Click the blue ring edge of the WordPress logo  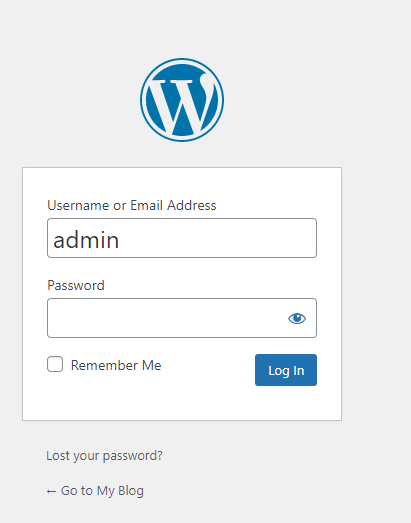point(182,60)
